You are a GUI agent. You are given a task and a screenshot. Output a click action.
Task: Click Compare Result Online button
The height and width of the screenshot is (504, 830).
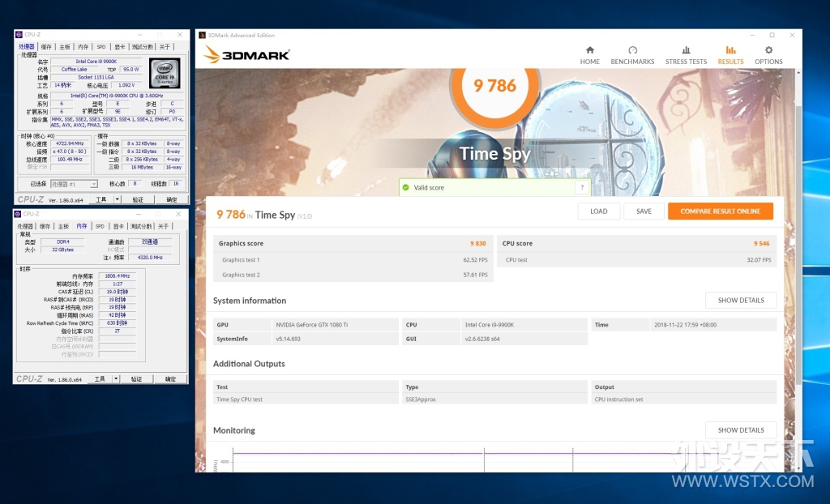coord(721,211)
